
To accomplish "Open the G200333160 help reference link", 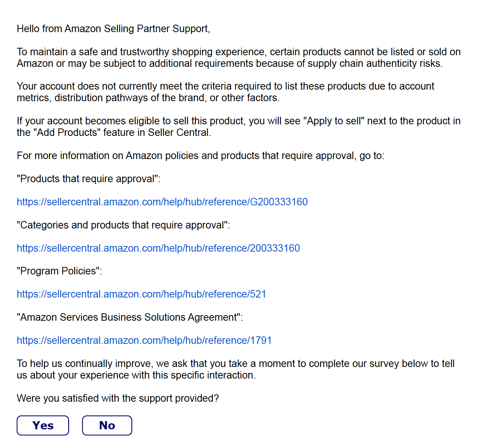I will pos(162,202).
